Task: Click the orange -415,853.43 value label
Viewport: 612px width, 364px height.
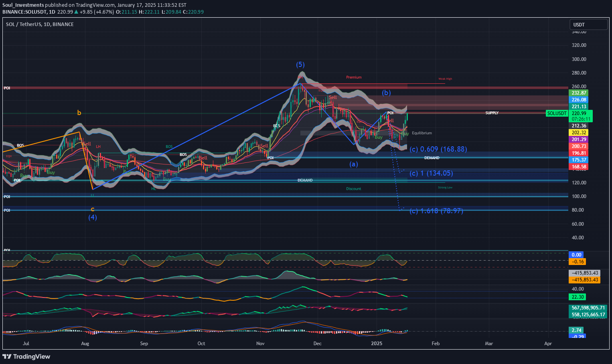Action: coord(585,280)
